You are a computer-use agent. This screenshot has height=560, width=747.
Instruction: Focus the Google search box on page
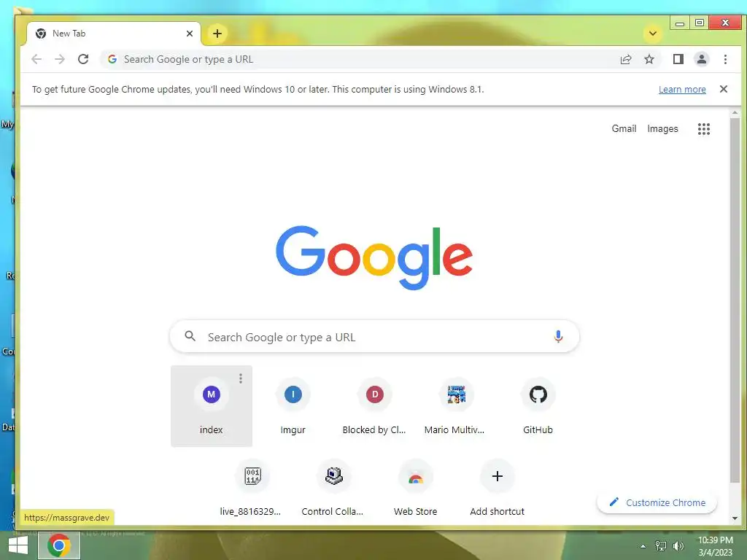coord(374,337)
